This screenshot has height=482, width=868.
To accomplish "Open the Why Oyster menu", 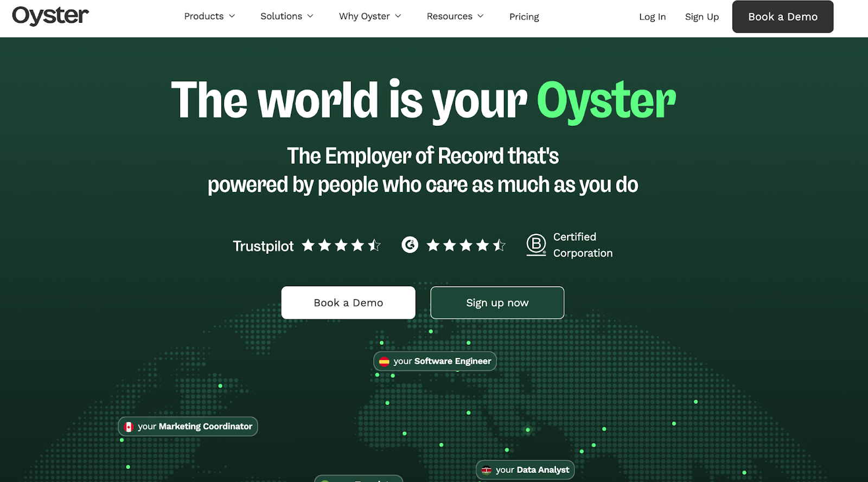I will [371, 16].
